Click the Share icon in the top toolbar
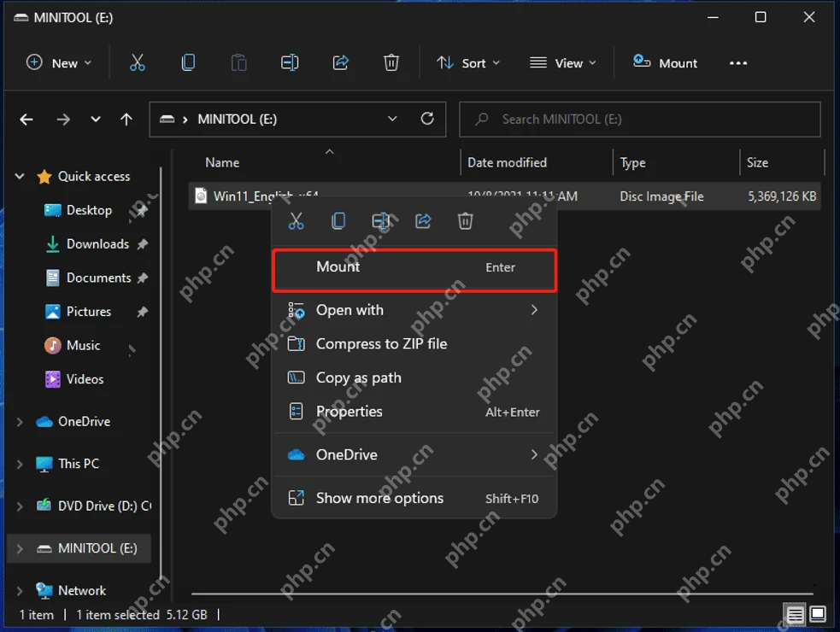This screenshot has width=840, height=632. pyautogui.click(x=341, y=62)
